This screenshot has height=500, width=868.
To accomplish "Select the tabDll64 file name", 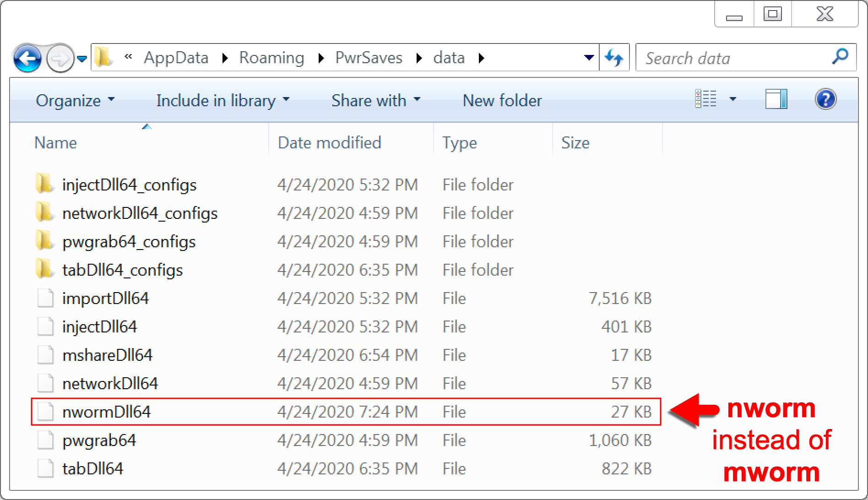I will click(93, 469).
